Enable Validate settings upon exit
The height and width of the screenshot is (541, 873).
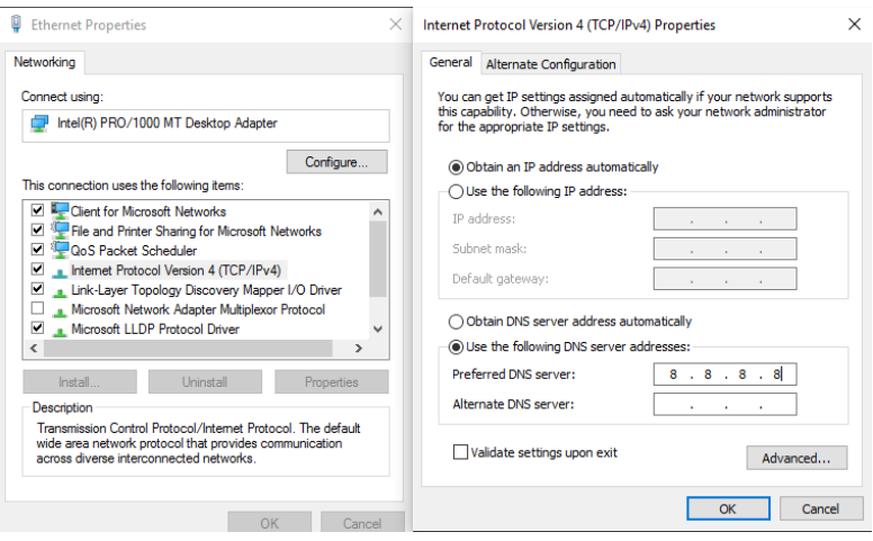[x=460, y=452]
